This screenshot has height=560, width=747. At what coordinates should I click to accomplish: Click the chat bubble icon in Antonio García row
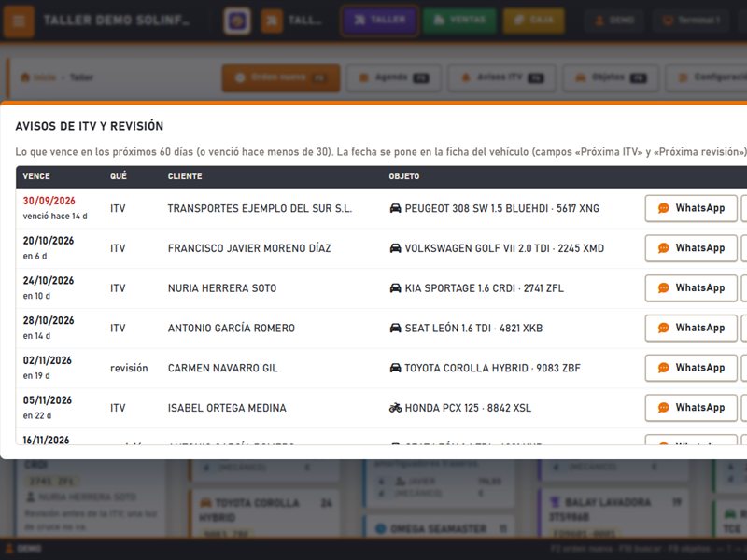pyautogui.click(x=663, y=329)
